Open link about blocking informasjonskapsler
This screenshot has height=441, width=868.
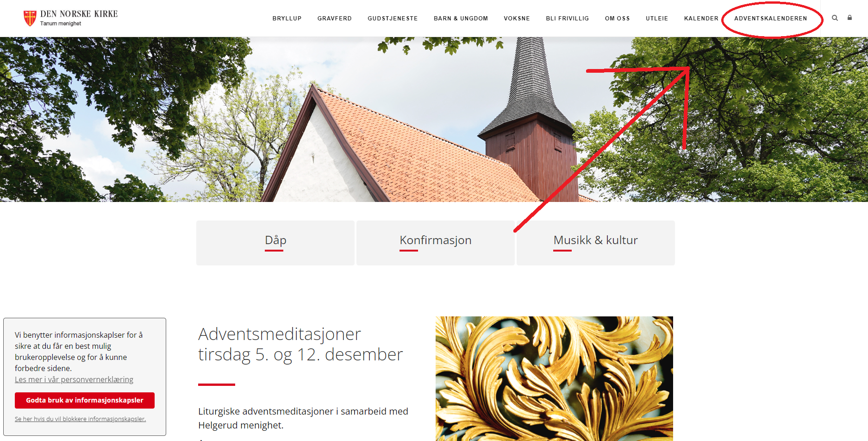(x=80, y=419)
